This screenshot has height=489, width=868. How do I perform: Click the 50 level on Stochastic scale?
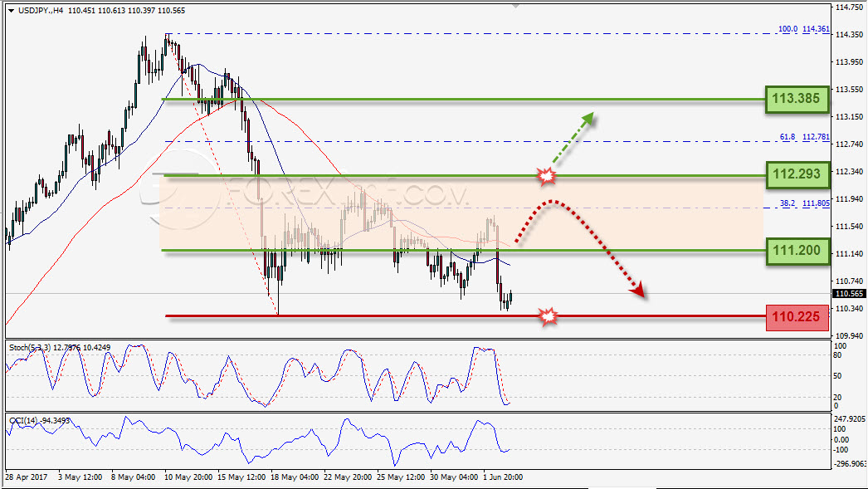pos(837,376)
